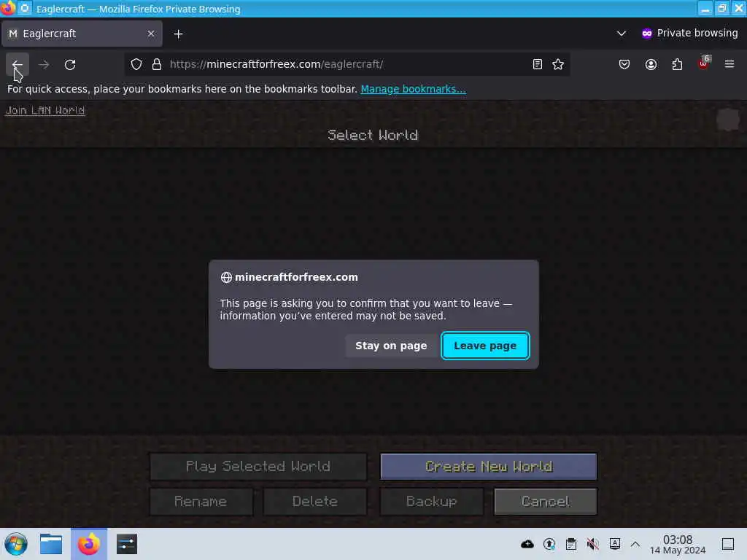Click the keyboard layout tray icon
747x560 pixels.
[x=615, y=544]
